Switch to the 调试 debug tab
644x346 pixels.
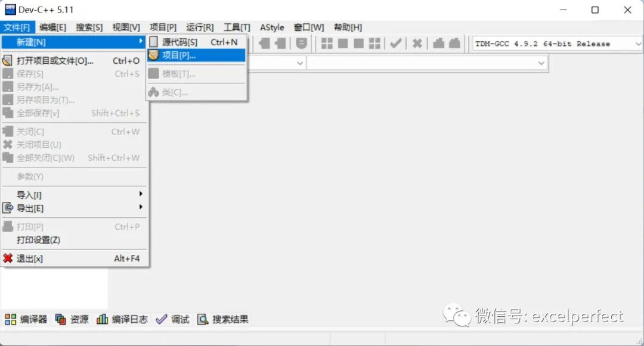pyautogui.click(x=172, y=319)
